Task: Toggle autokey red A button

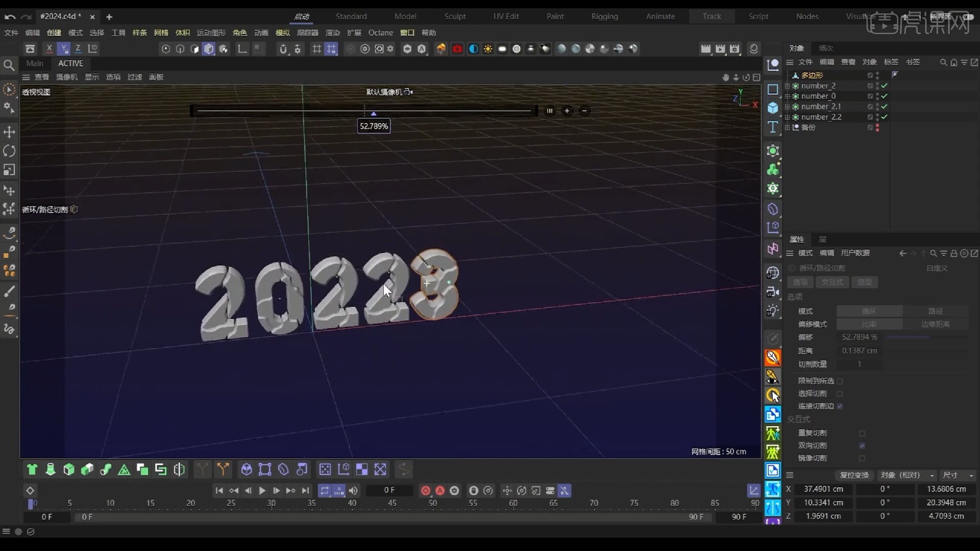Action: coord(440,490)
